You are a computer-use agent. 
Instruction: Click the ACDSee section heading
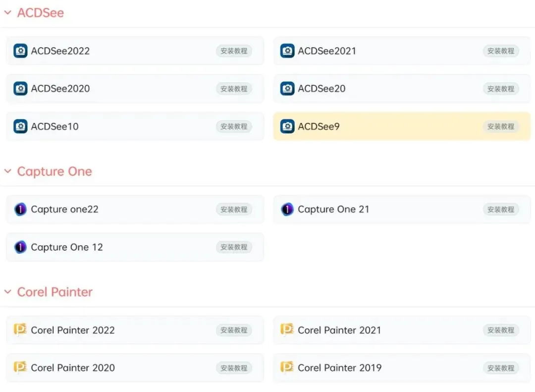point(41,12)
